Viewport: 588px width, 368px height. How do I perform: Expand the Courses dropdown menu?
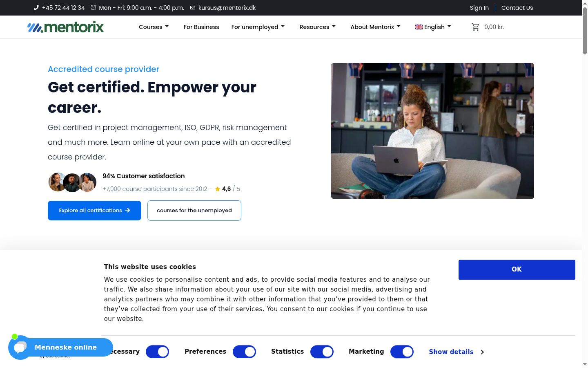coord(154,27)
